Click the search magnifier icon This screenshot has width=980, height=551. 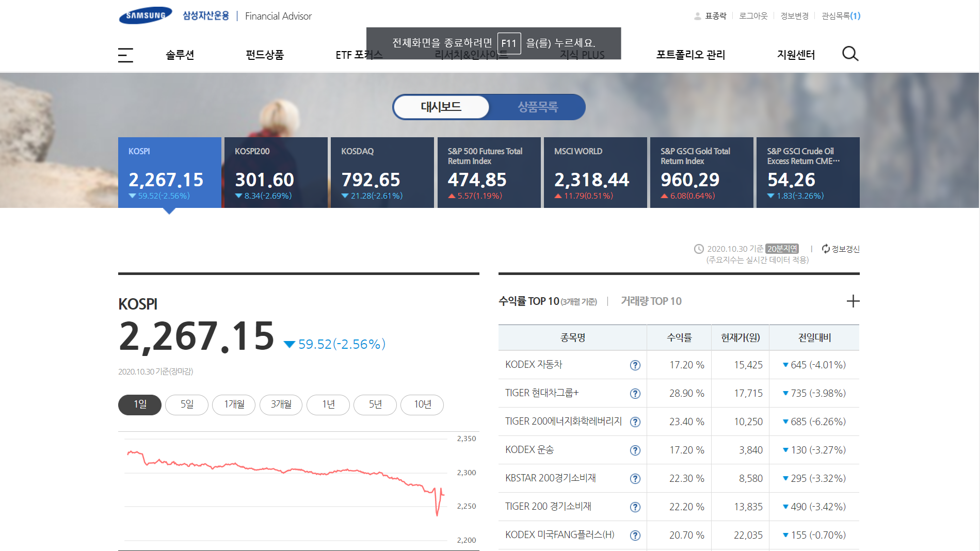click(850, 54)
